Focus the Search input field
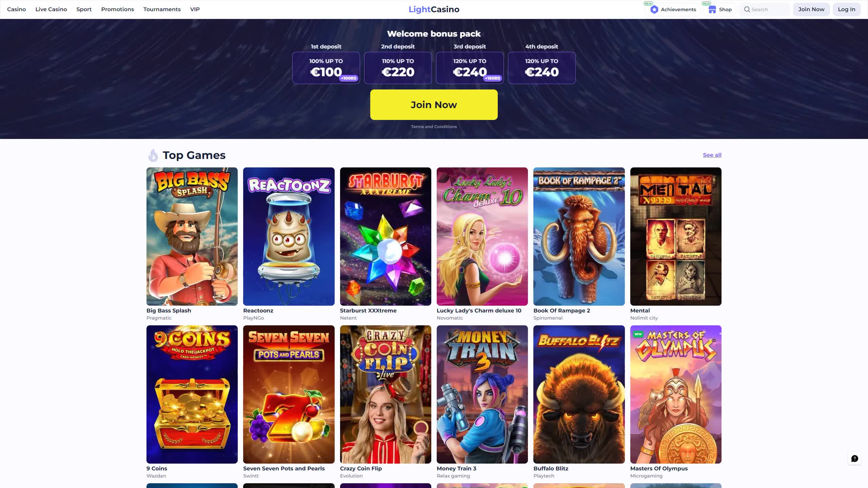This screenshot has height=488, width=868. pyautogui.click(x=765, y=9)
